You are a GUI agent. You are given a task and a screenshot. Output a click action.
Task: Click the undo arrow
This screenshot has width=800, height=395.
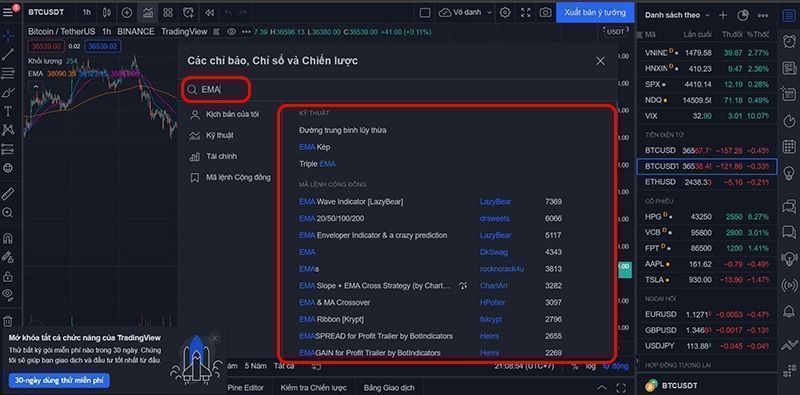click(228, 12)
